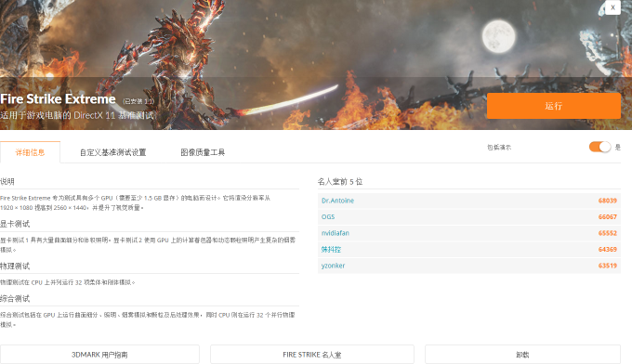Toggle the 包括演示 include demo switch
This screenshot has height=364, width=632.
point(599,147)
